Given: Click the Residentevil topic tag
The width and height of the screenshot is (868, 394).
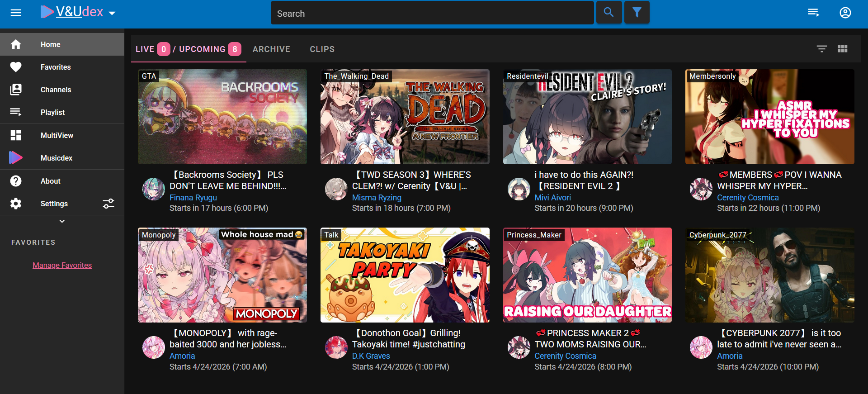Looking at the screenshot, I should pyautogui.click(x=528, y=76).
